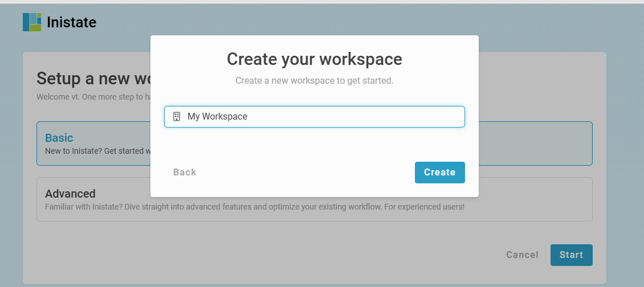Click the Advanced option description text
Screen dimensions: 644x287
[x=254, y=207]
